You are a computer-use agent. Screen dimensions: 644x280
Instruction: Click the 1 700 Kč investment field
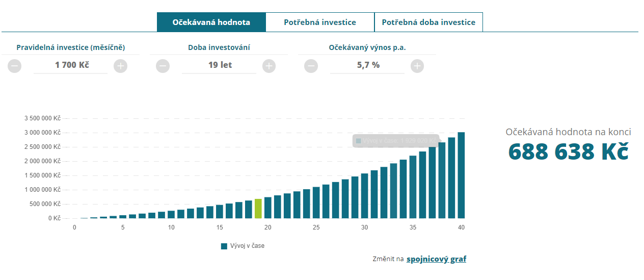click(71, 65)
